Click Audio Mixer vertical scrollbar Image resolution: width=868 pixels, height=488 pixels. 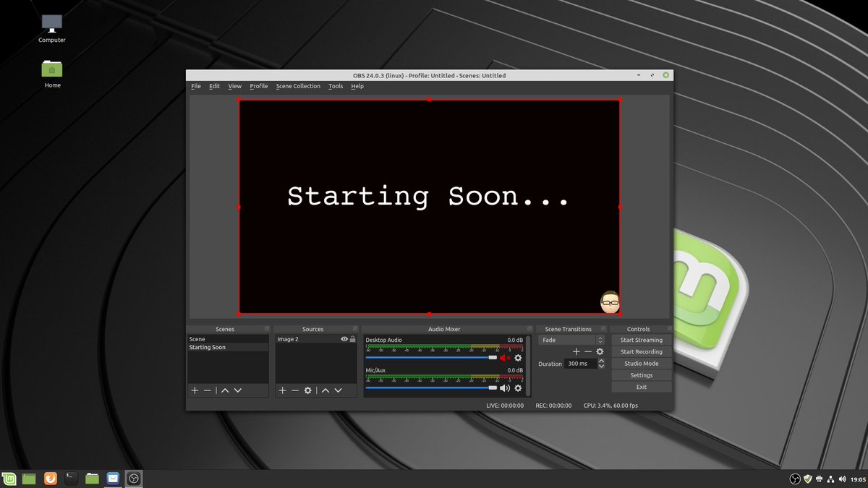coord(529,366)
